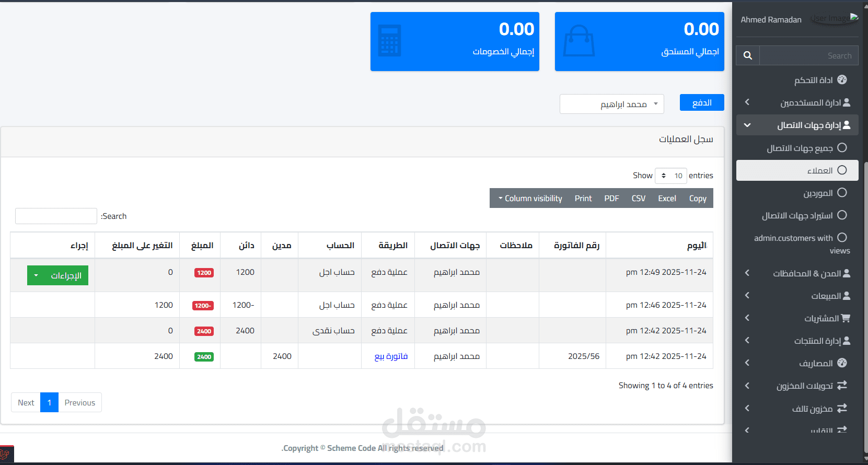Click the sidebar search magnifier icon
868x465 pixels.
pyautogui.click(x=748, y=55)
